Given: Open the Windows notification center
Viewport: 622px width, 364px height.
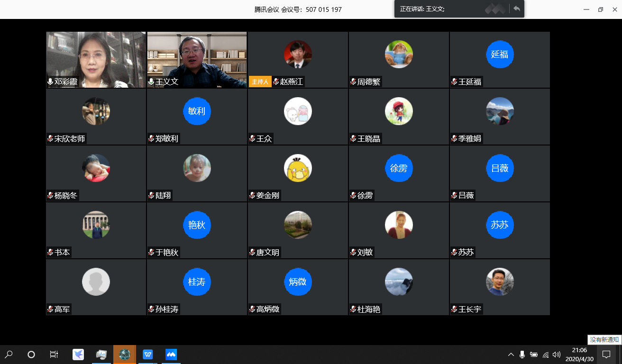Looking at the screenshot, I should tap(606, 354).
